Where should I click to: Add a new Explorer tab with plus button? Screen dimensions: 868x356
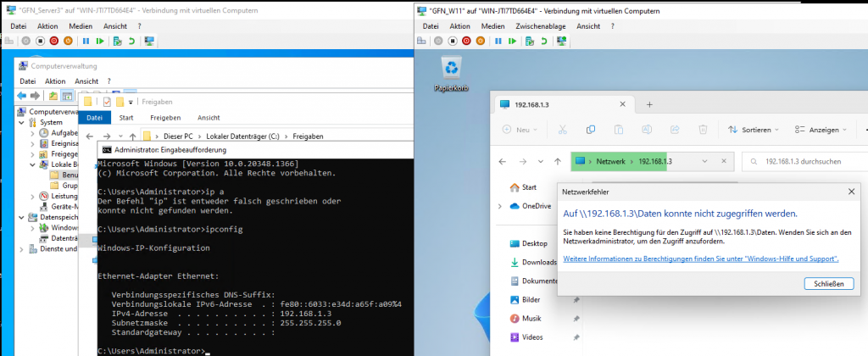650,104
